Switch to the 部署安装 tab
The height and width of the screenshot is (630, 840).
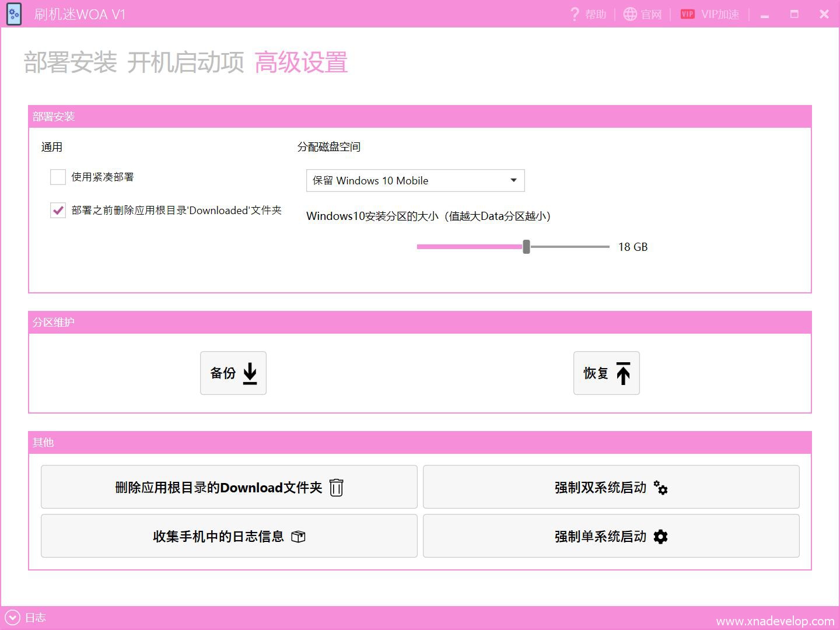coord(70,63)
